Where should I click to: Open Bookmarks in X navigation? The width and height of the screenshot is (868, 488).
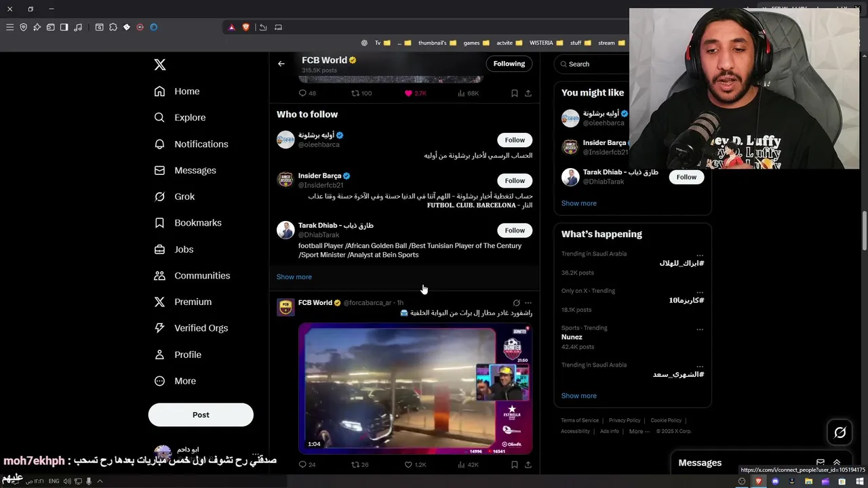coord(187,223)
